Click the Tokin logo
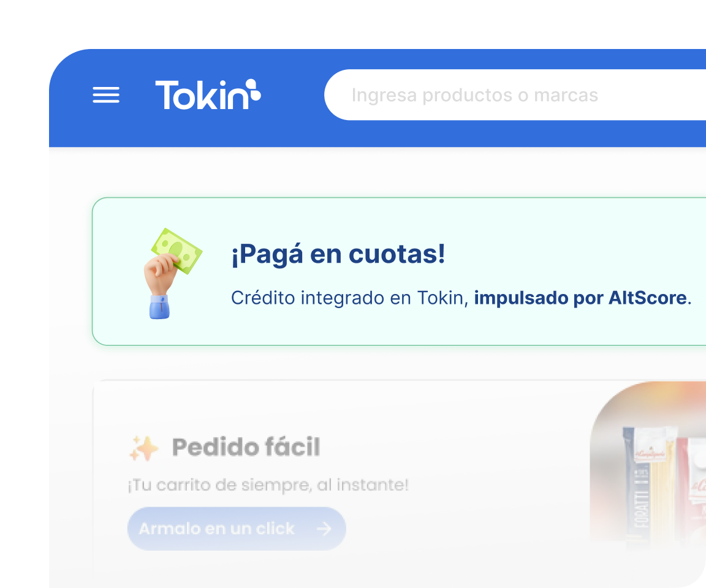This screenshot has width=706, height=588. pos(208,94)
